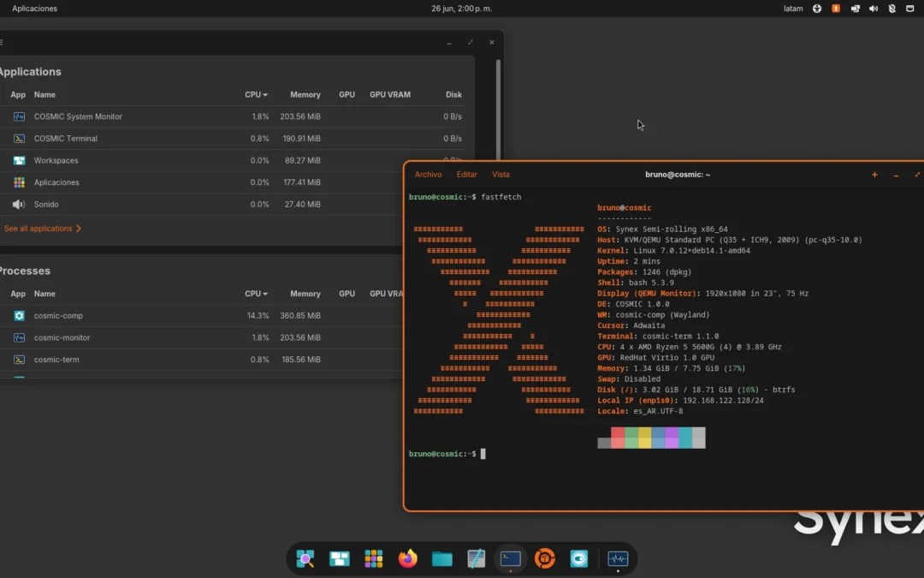Viewport: 924px width, 578px height.
Task: Select the cosmic-monitor process name
Action: tap(62, 337)
